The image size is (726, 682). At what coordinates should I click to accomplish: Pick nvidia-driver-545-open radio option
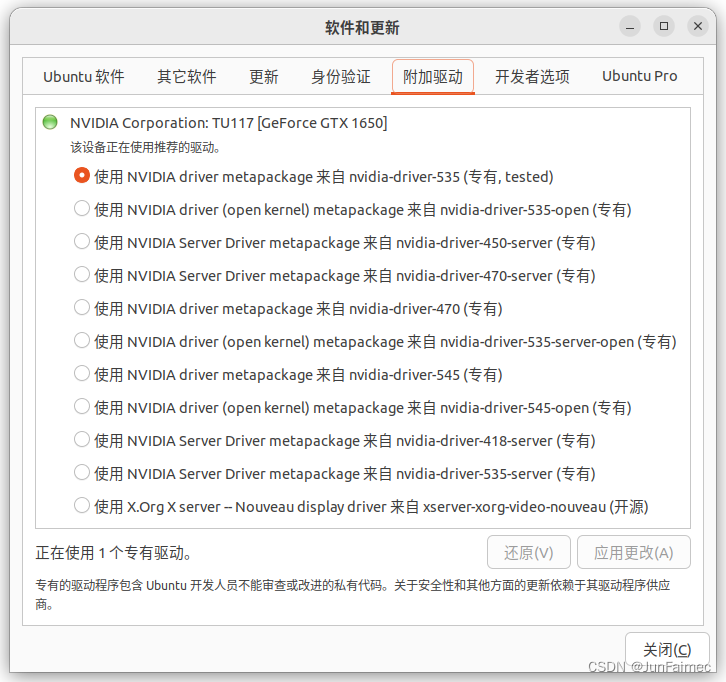pyautogui.click(x=82, y=407)
